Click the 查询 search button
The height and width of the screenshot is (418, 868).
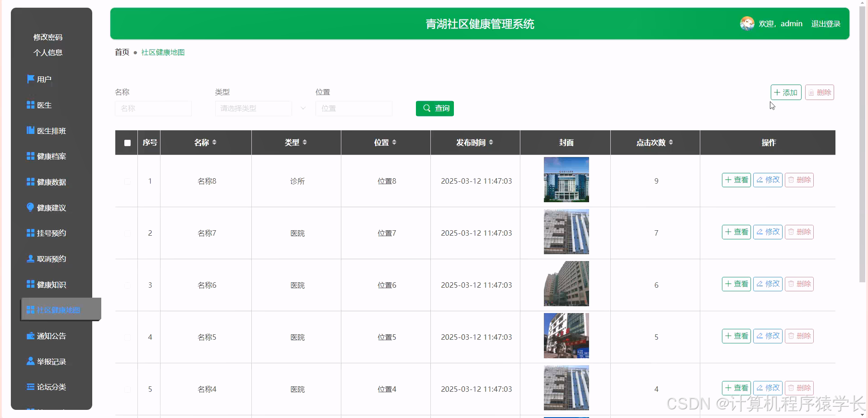click(x=434, y=108)
